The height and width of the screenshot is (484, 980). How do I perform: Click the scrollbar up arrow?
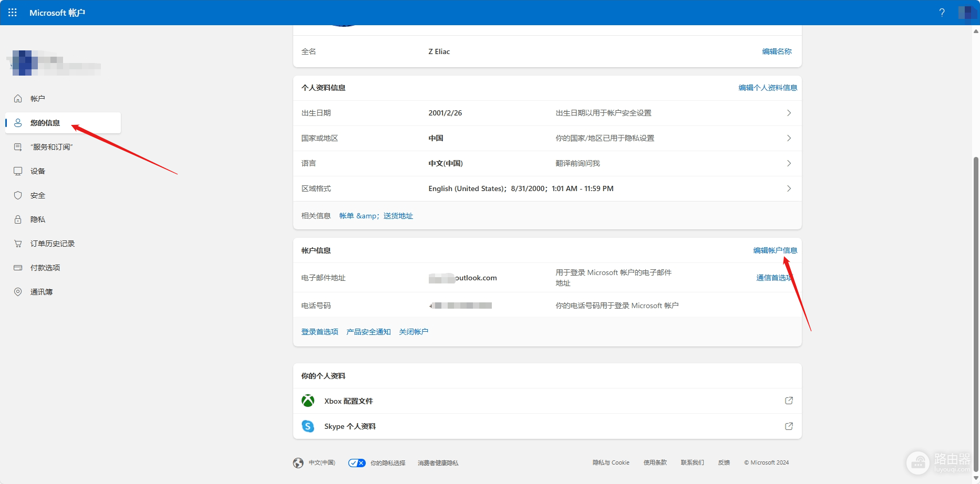pyautogui.click(x=976, y=31)
